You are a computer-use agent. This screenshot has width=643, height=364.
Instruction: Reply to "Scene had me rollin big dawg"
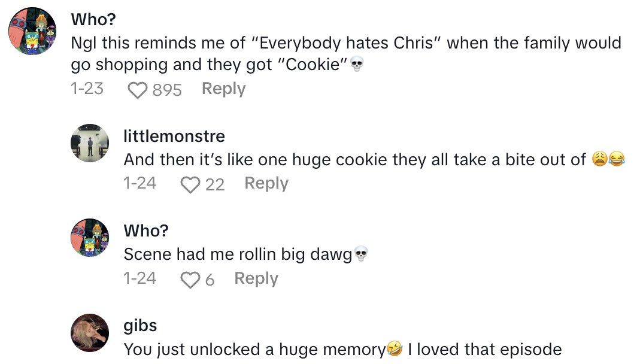point(256,278)
